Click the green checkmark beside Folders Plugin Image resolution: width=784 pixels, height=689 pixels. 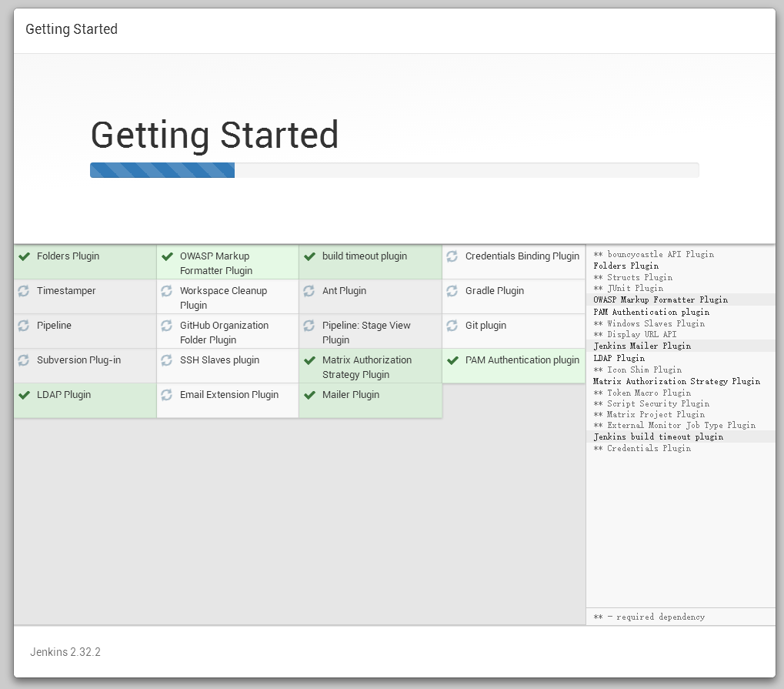(24, 256)
